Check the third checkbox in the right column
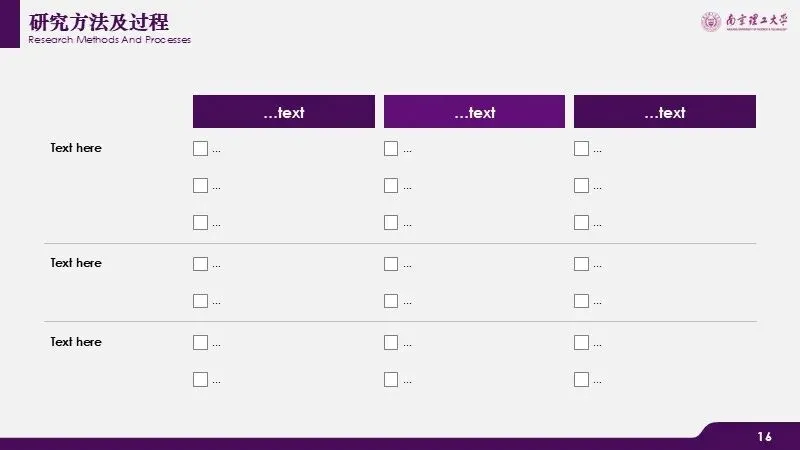Screen dimensions: 800x450 coord(581,222)
